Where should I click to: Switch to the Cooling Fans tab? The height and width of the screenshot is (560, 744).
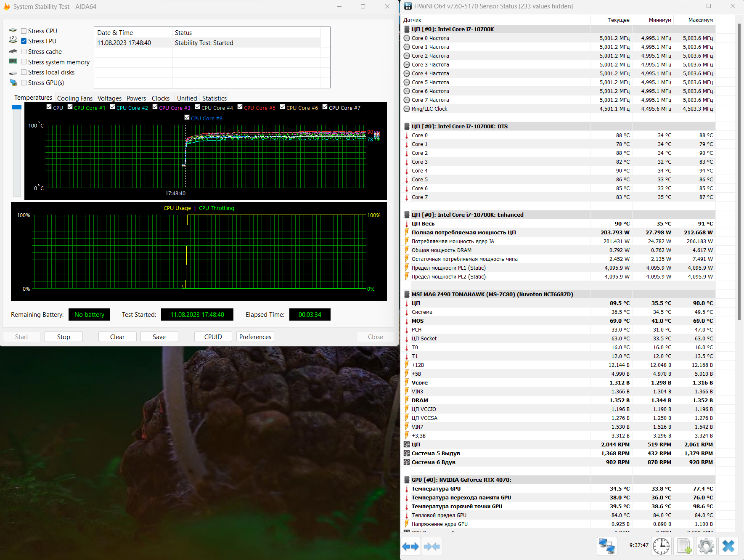[75, 98]
